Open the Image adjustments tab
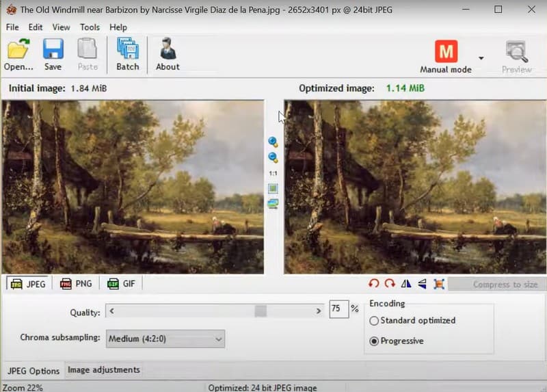Image resolution: width=547 pixels, height=392 pixels. (x=104, y=370)
